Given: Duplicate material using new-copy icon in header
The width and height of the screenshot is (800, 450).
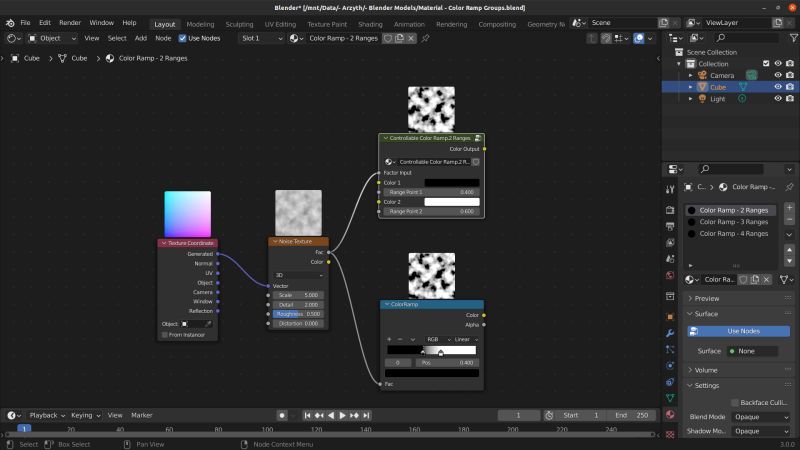Looking at the screenshot, I should [x=399, y=38].
